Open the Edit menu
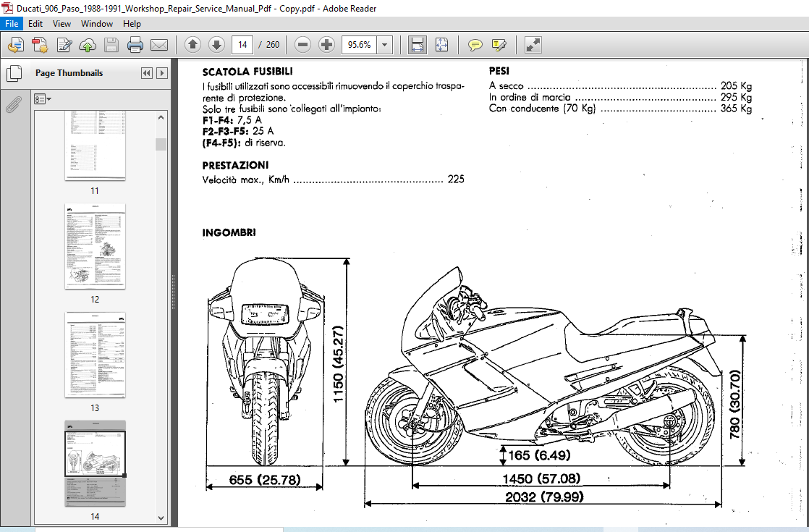 (35, 24)
